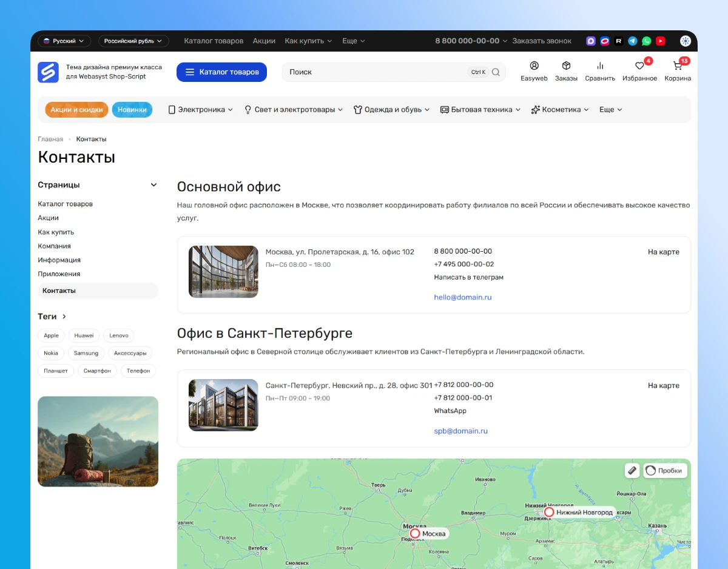Click the Easyweb account icon
The width and height of the screenshot is (728, 569).
534,67
